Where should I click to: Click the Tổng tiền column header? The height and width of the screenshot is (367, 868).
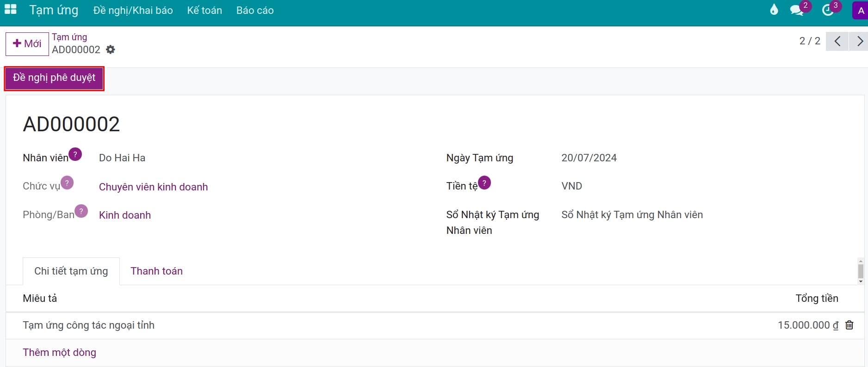(x=817, y=299)
